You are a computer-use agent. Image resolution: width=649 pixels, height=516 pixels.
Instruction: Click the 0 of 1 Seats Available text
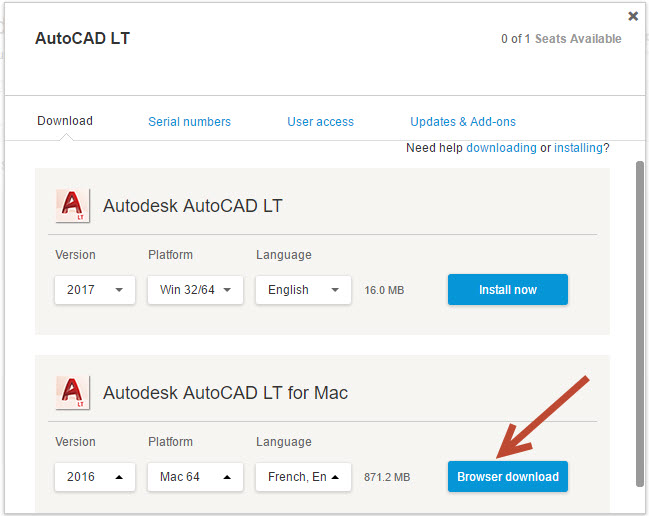561,39
